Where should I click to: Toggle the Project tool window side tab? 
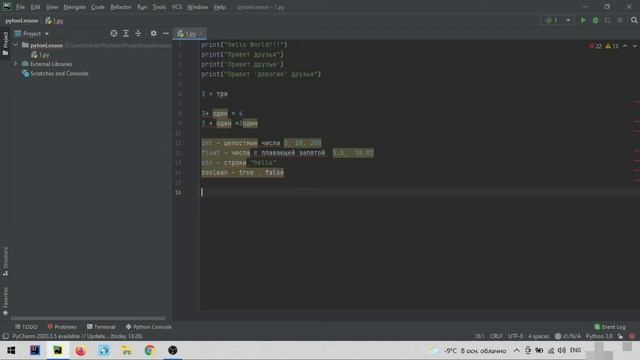point(5,44)
